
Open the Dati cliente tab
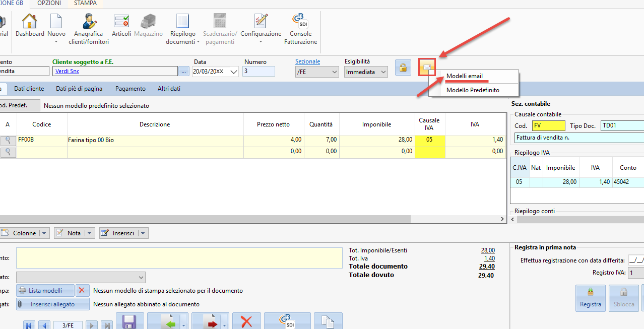29,89
